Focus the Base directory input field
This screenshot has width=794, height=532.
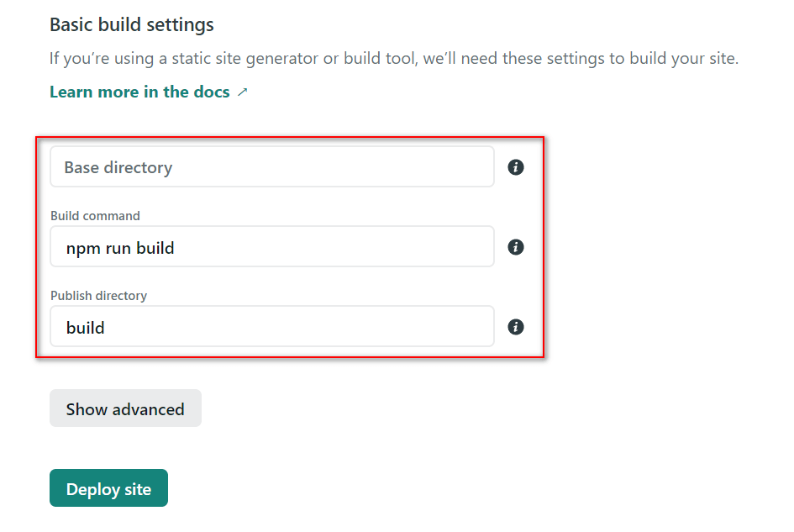pos(272,166)
